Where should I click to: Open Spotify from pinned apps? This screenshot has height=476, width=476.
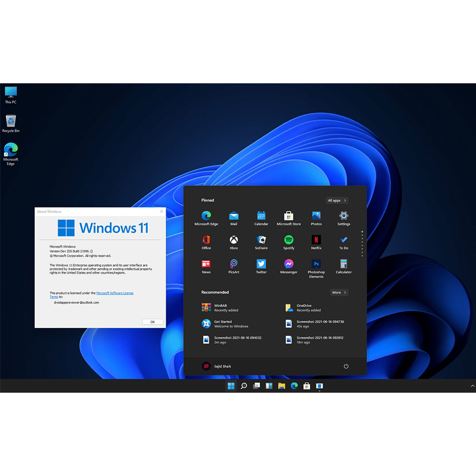click(x=289, y=242)
